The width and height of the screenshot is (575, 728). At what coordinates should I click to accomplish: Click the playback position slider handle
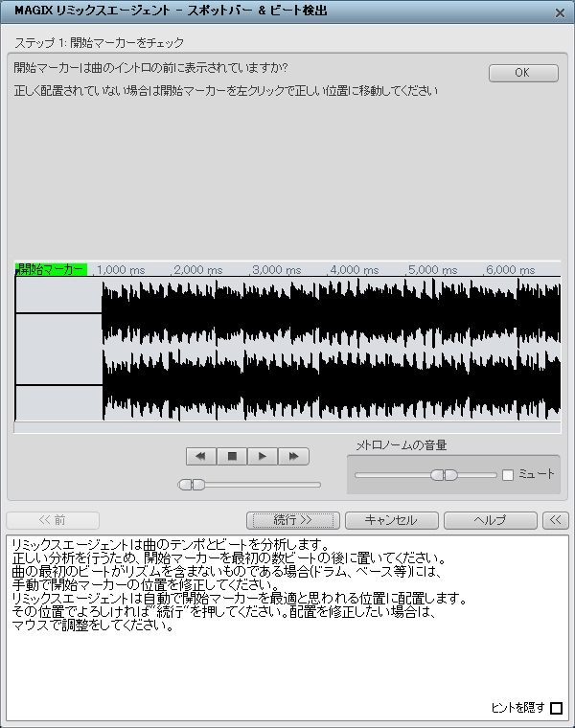[x=192, y=485]
